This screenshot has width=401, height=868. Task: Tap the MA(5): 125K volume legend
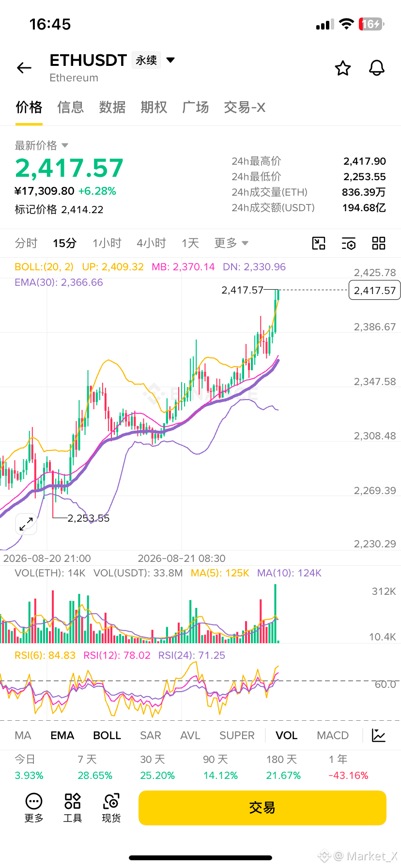click(220, 573)
